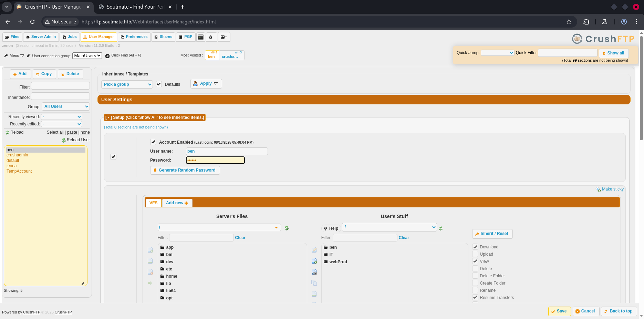Click the Save button

tap(559, 311)
